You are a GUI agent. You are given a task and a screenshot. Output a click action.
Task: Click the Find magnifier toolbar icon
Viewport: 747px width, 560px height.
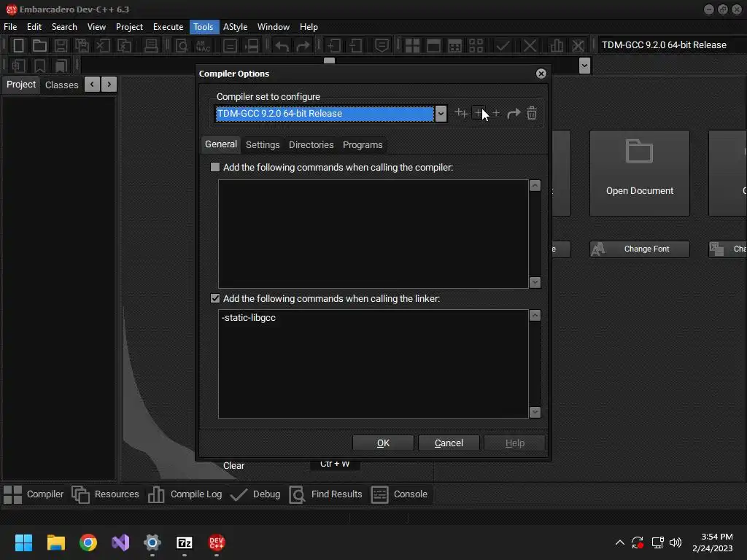(x=182, y=46)
